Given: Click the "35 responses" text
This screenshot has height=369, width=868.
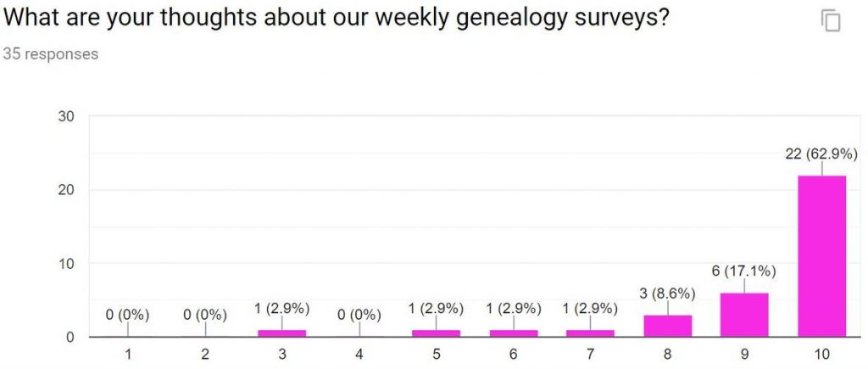Looking at the screenshot, I should 51,54.
